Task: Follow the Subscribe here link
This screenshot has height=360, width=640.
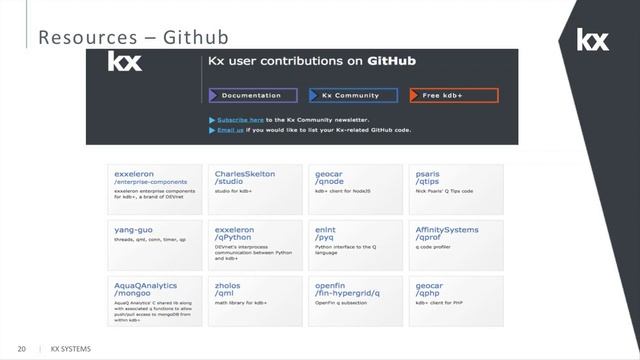Action: point(240,120)
